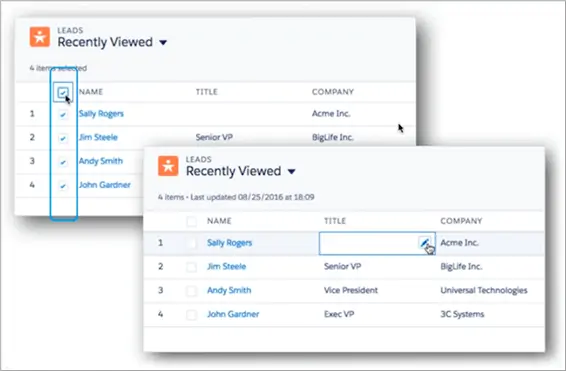The height and width of the screenshot is (371, 566).
Task: Click the Recently Viewed title in back window
Action: (105, 42)
